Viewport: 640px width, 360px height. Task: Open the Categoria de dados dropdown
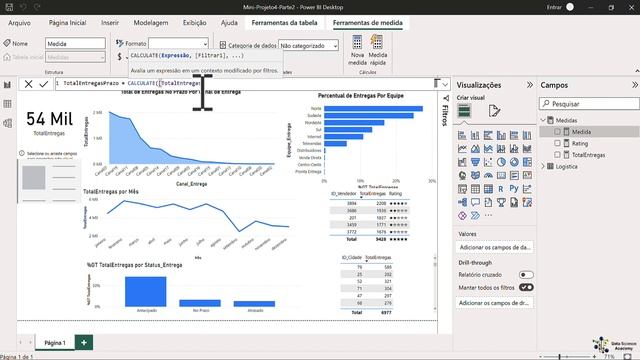click(x=308, y=46)
